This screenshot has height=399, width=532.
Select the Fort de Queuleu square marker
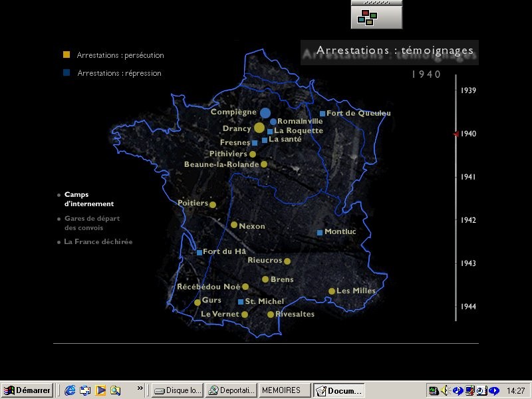tap(323, 114)
